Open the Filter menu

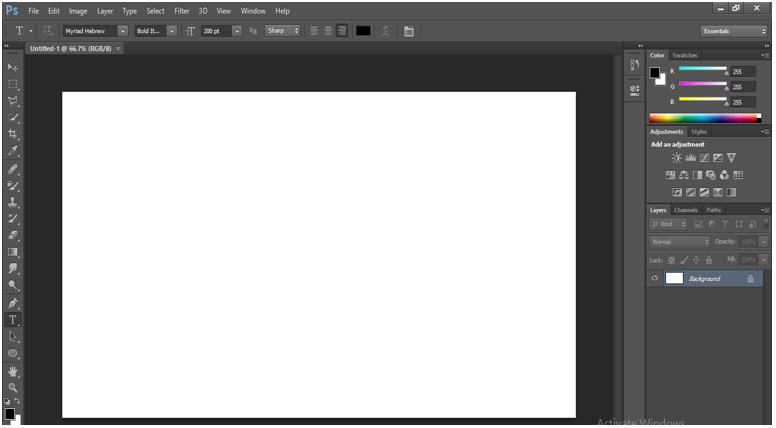pyautogui.click(x=182, y=11)
